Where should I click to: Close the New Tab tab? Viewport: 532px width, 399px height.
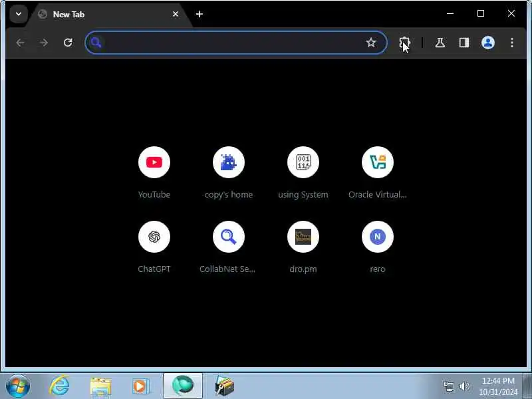(176, 14)
